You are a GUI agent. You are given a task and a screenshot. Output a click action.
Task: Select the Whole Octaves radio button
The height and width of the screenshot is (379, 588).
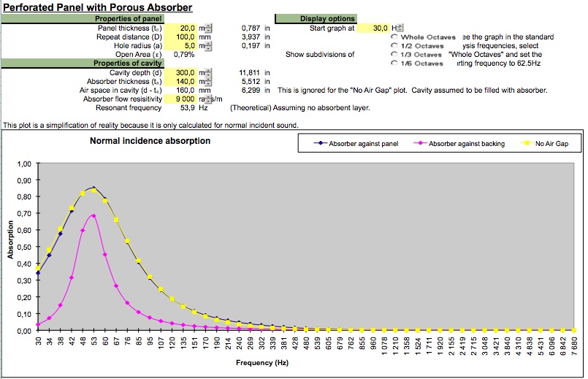pyautogui.click(x=394, y=37)
